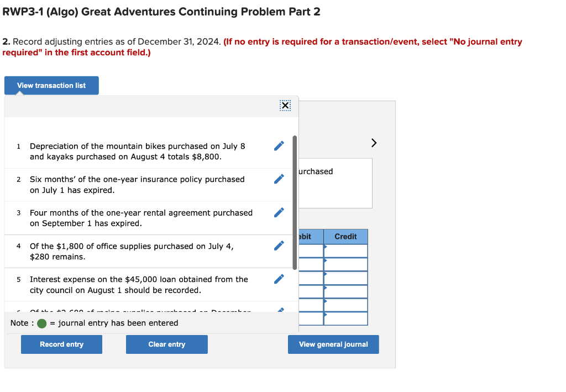
Task: Expand the panel with the right chevron arrow
Action: point(373,143)
